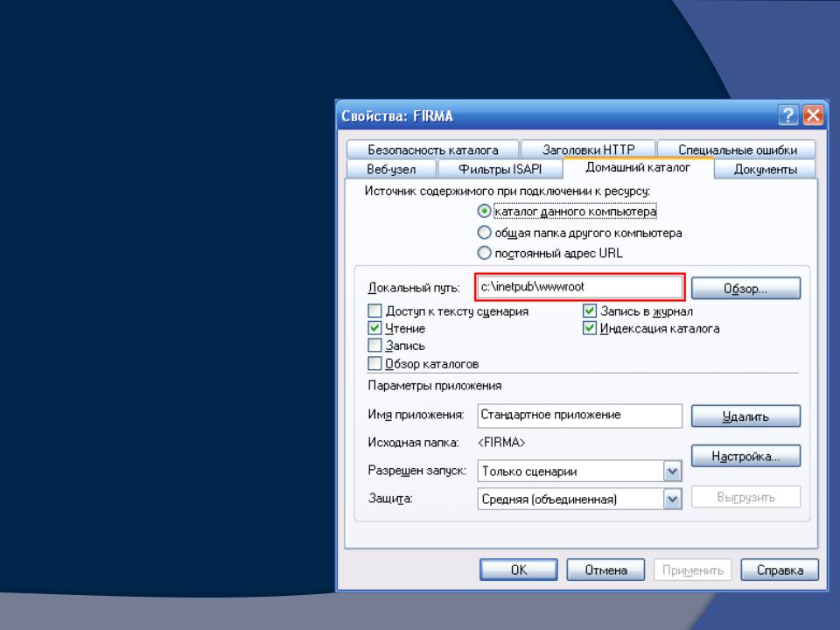
Task: Click the Только сценарии combo box text
Action: coord(529,472)
